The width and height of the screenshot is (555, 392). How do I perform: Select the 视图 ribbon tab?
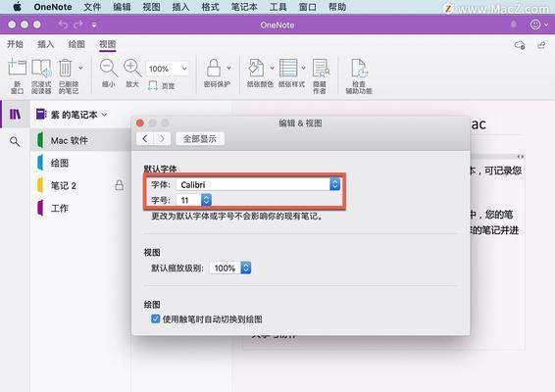tap(108, 44)
